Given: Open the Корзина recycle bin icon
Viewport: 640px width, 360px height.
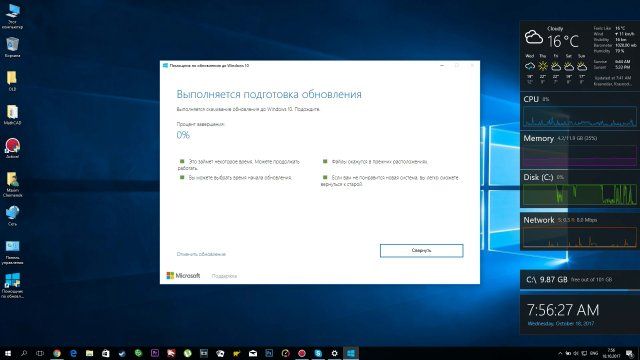Looking at the screenshot, I should click(x=12, y=47).
